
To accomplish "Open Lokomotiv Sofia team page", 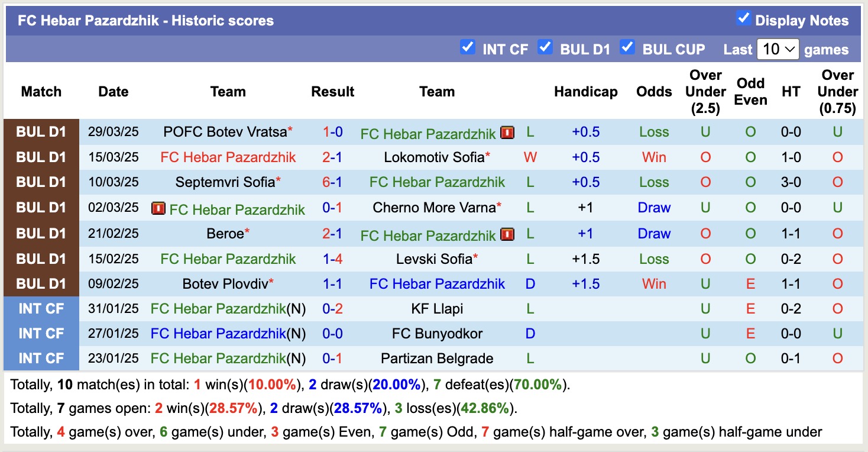I will tap(434, 157).
